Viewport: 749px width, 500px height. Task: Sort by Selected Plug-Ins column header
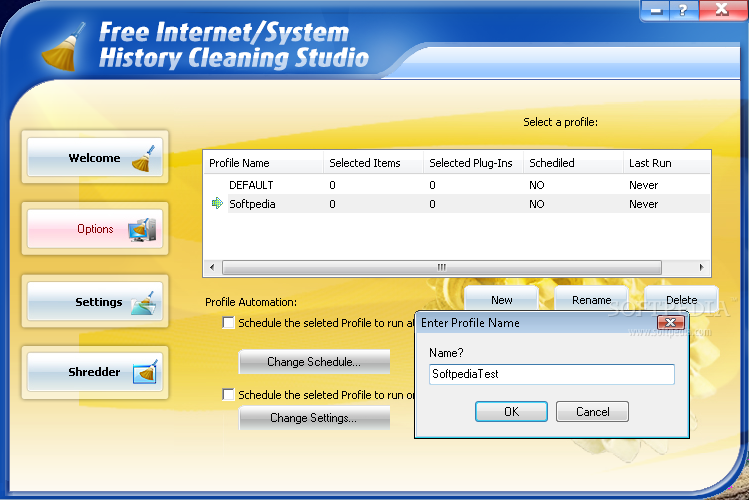473,163
